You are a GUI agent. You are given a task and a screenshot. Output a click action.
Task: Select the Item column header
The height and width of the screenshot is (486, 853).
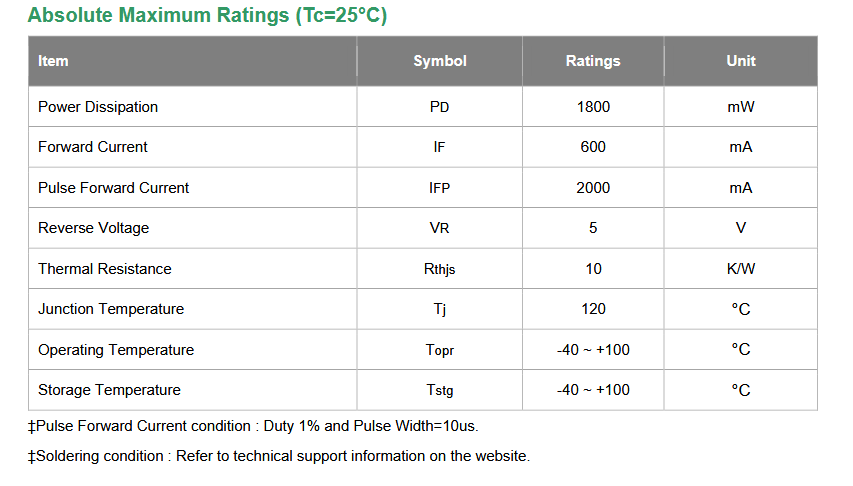53,61
